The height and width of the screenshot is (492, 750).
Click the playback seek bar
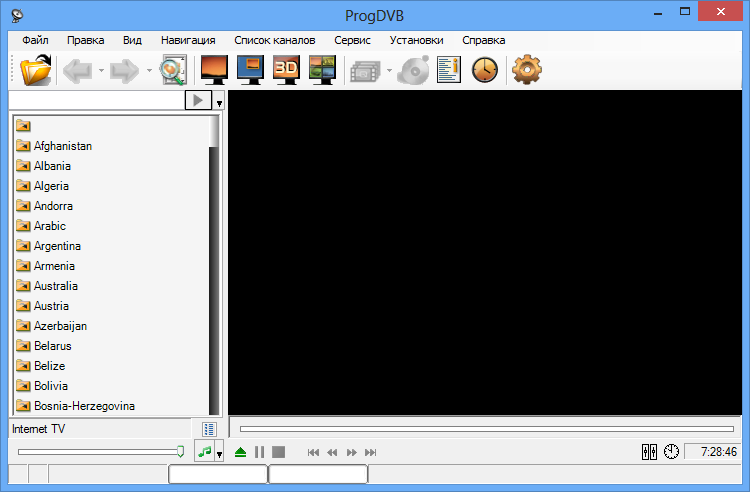[487, 429]
